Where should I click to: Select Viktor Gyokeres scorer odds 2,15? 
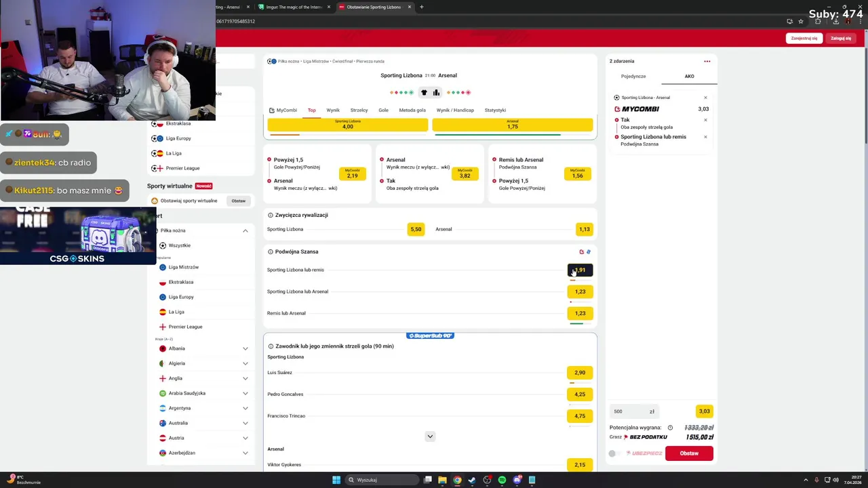[580, 465]
